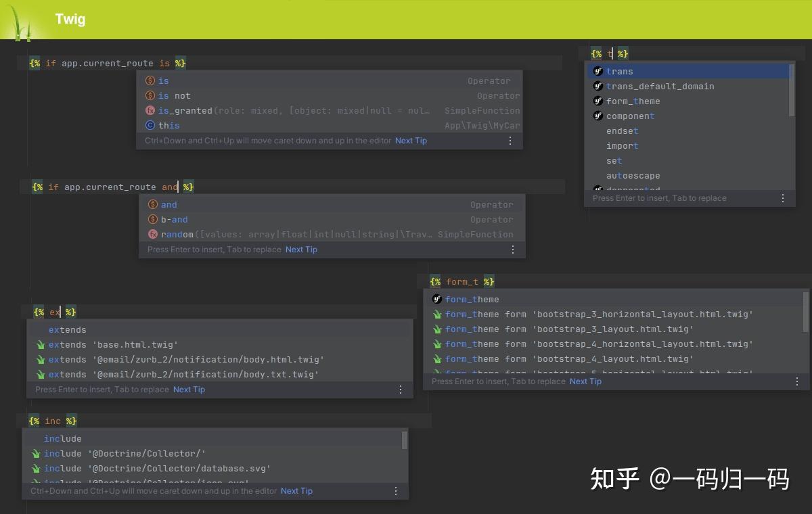This screenshot has width=812, height=514.
Task: Pick form_theme in the 't' completion list
Action: tap(687, 101)
